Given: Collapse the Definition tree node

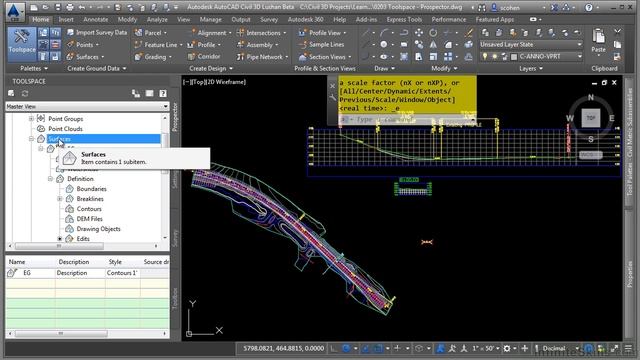Looking at the screenshot, I should pyautogui.click(x=50, y=179).
